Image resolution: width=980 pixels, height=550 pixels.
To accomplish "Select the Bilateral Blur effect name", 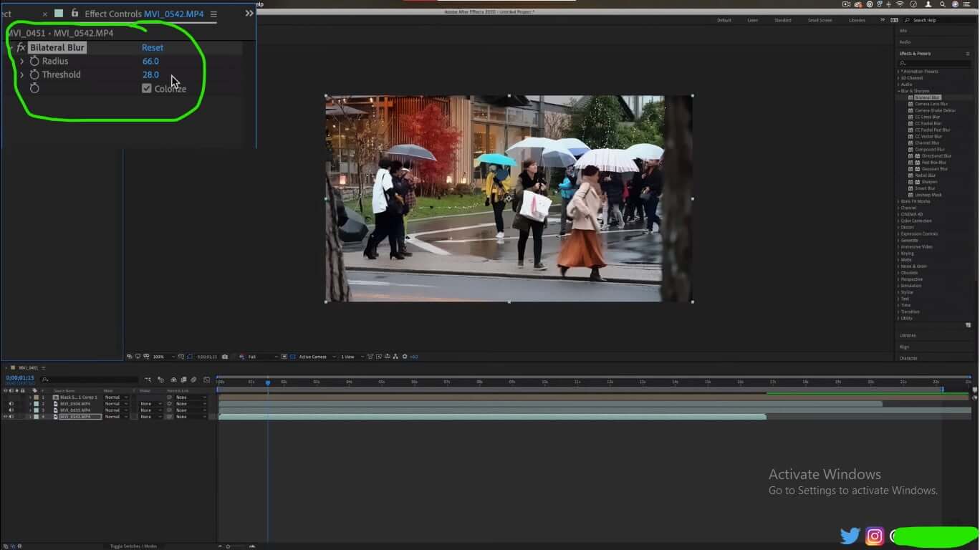I will click(x=57, y=48).
